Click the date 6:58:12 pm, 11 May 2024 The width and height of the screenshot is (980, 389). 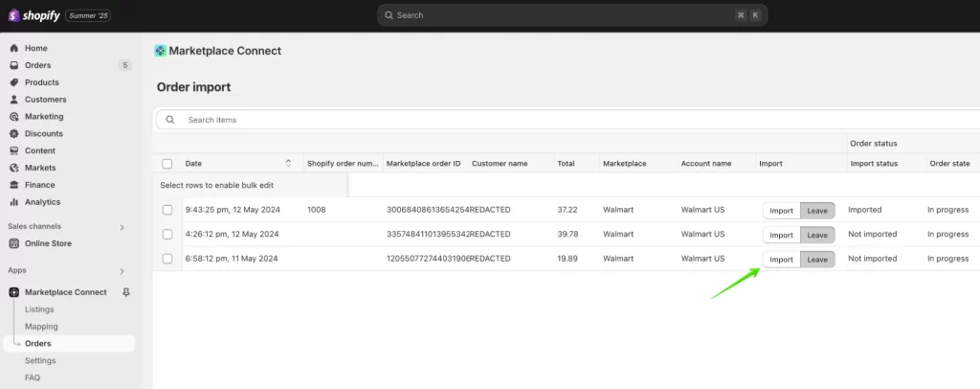coord(232,259)
